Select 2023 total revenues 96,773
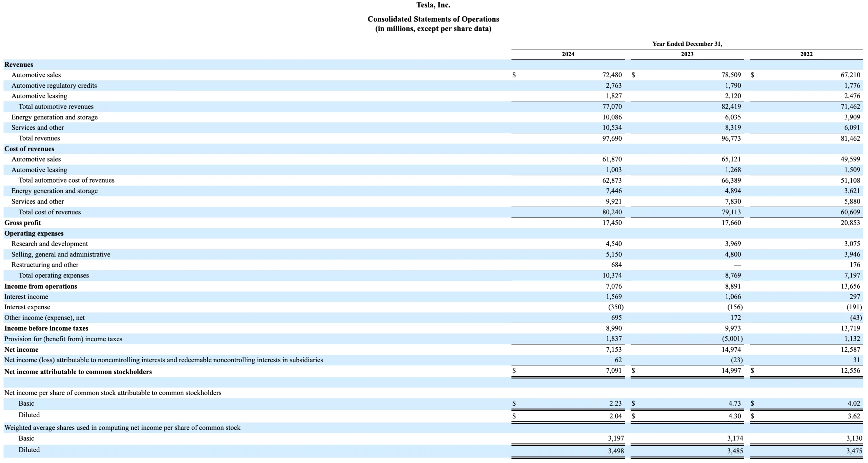 [x=731, y=138]
